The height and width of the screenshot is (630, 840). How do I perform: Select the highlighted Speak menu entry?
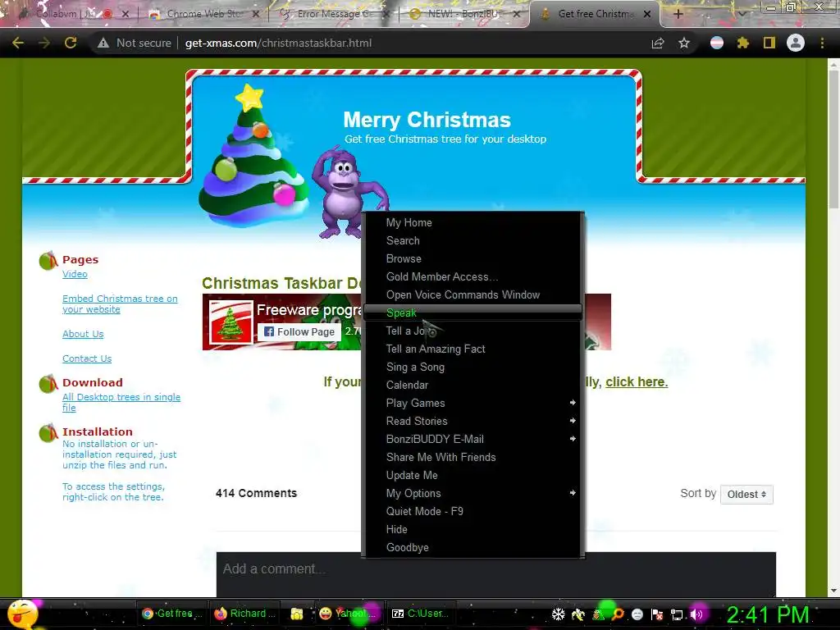pyautogui.click(x=473, y=313)
